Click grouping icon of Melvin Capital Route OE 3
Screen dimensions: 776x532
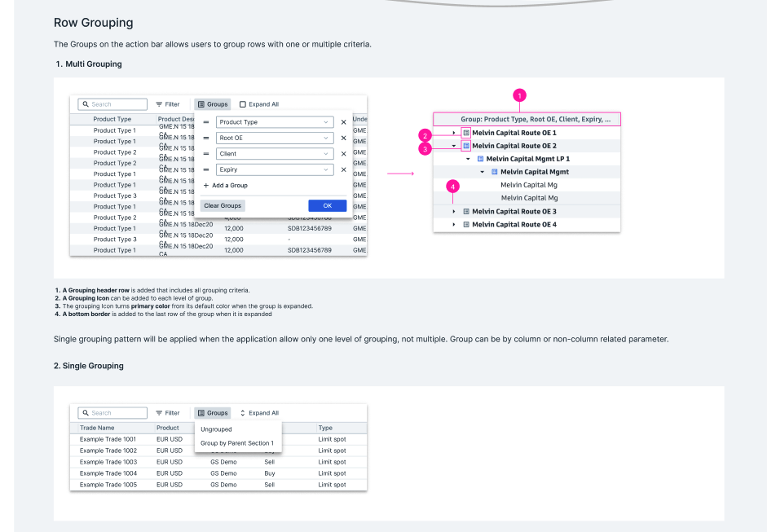click(x=466, y=212)
